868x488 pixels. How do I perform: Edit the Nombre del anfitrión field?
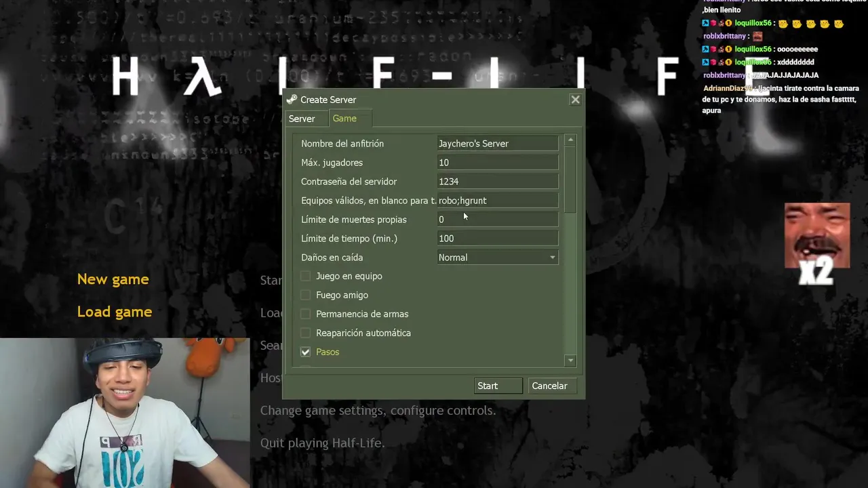pos(498,144)
